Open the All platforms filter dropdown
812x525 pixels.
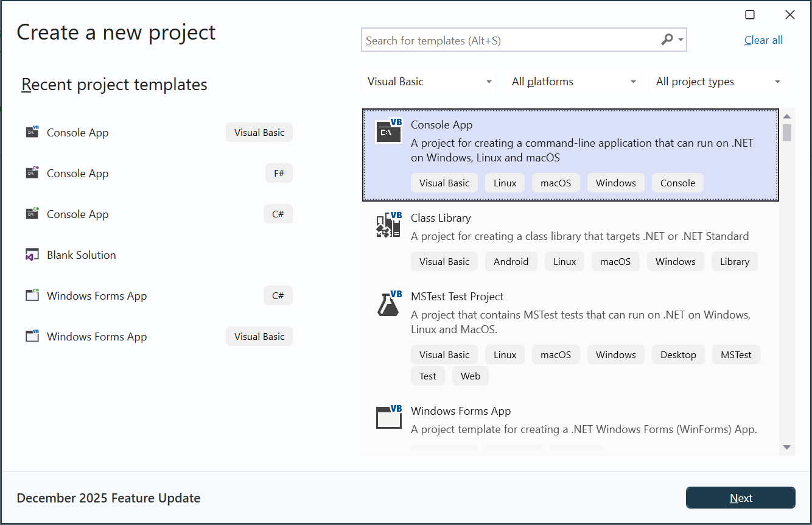click(574, 82)
